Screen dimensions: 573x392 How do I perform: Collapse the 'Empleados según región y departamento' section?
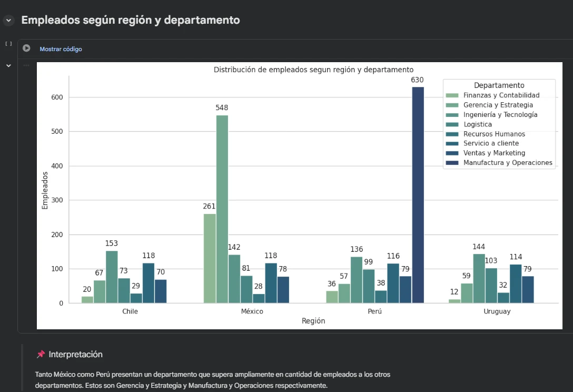point(8,21)
